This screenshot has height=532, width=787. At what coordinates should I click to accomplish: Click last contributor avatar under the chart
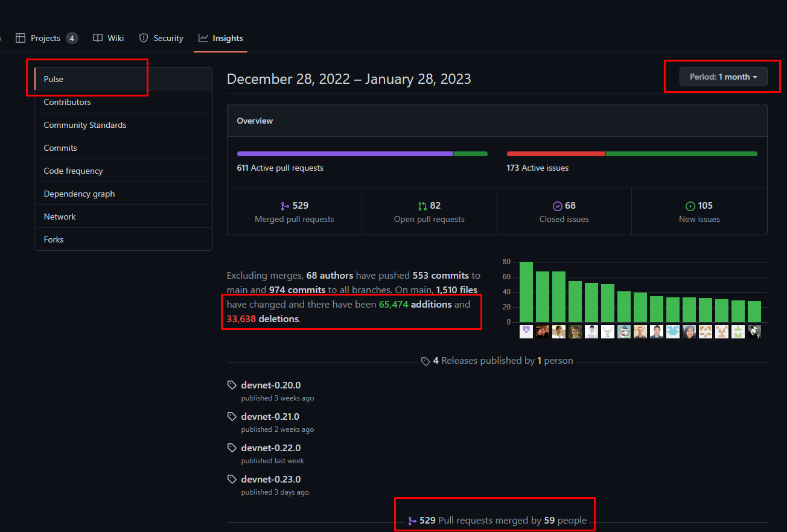click(x=754, y=332)
